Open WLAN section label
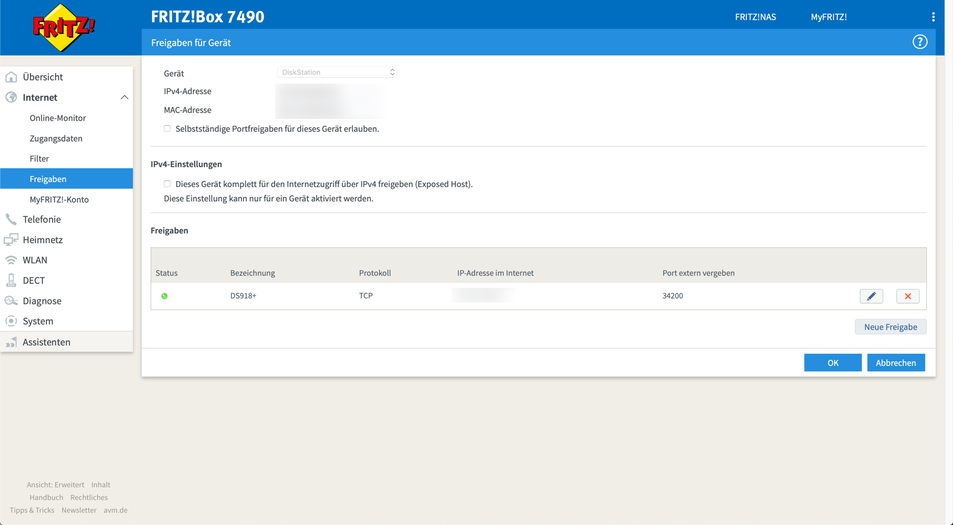 coord(35,260)
